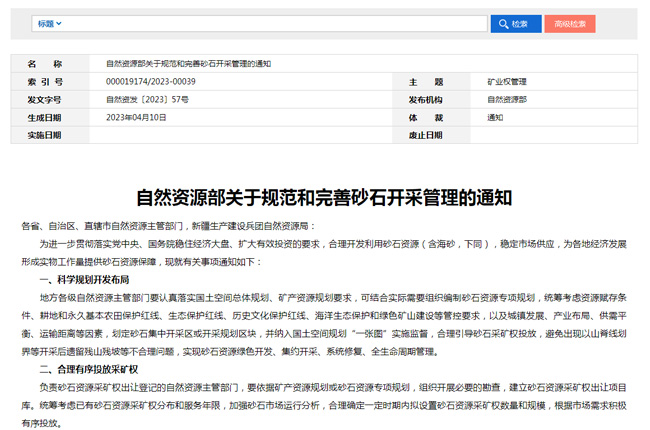Click the 废止日期 label cell
Viewport: 650px width, 430px height.
pyautogui.click(x=425, y=135)
